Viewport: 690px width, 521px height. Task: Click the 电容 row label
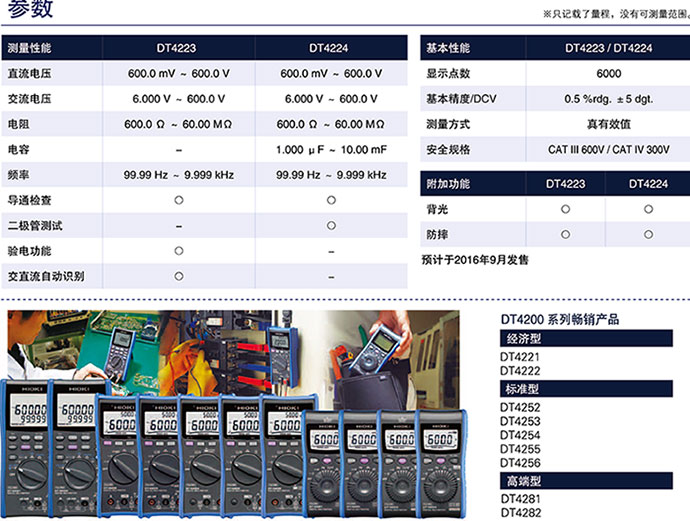point(18,149)
